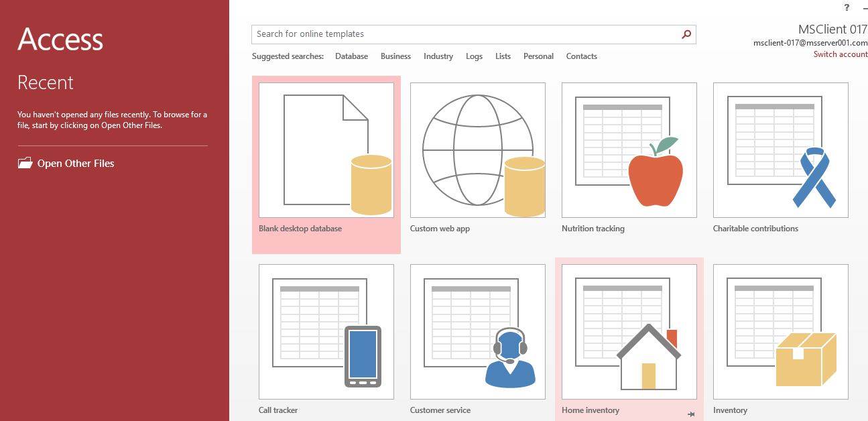Viewport: 868px width, 421px height.
Task: Click Open Other Files
Action: [76, 163]
